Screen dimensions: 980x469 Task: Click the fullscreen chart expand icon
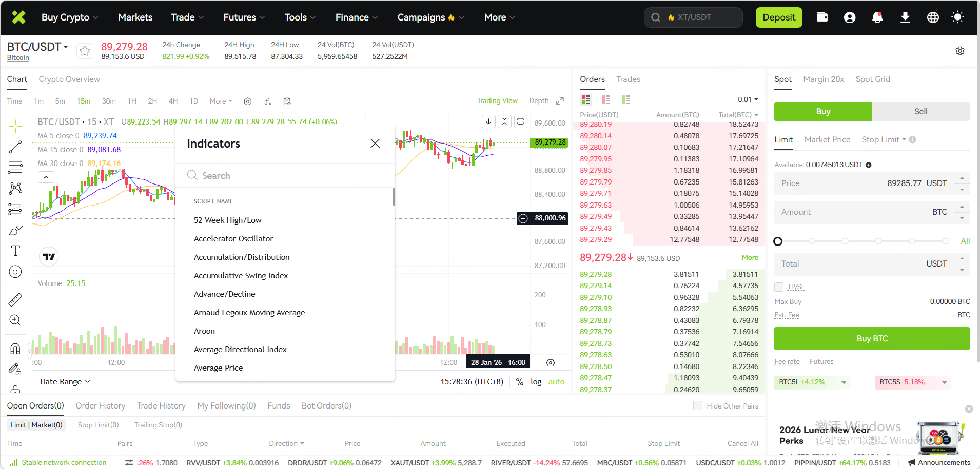pyautogui.click(x=560, y=101)
